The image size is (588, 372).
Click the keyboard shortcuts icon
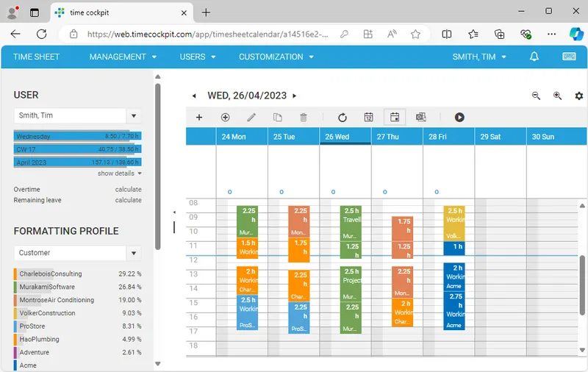pyautogui.click(x=568, y=57)
